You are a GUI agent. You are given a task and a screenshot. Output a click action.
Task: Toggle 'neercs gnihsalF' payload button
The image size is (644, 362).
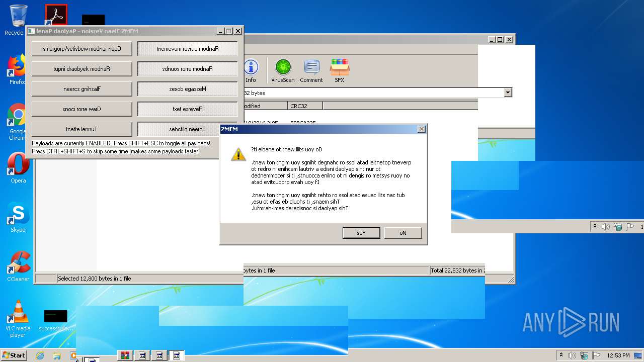82,89
